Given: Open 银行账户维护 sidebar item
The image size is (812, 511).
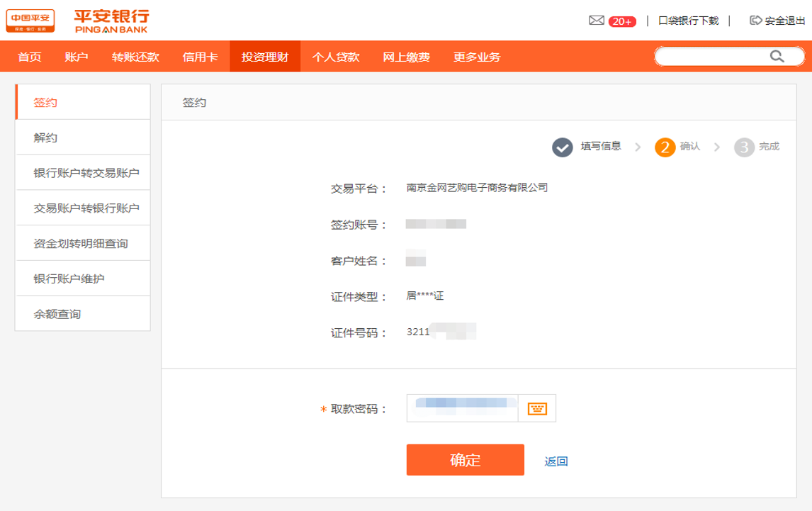Looking at the screenshot, I should tap(84, 279).
